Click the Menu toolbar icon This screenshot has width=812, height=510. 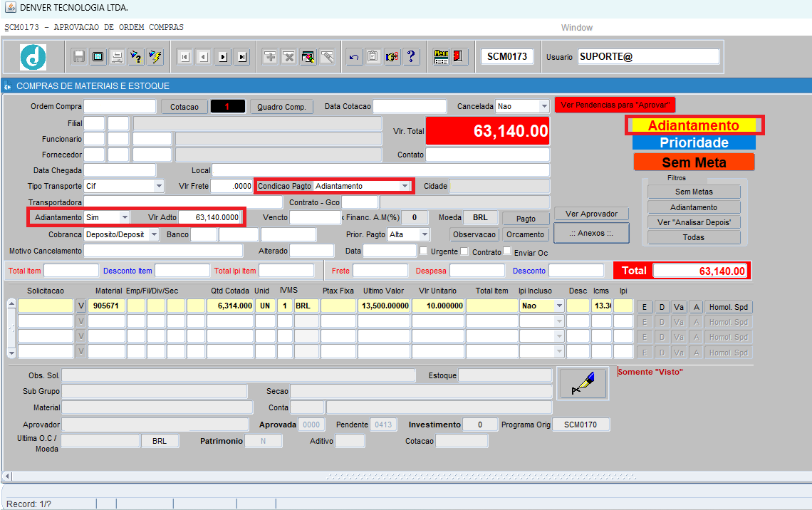tap(441, 56)
